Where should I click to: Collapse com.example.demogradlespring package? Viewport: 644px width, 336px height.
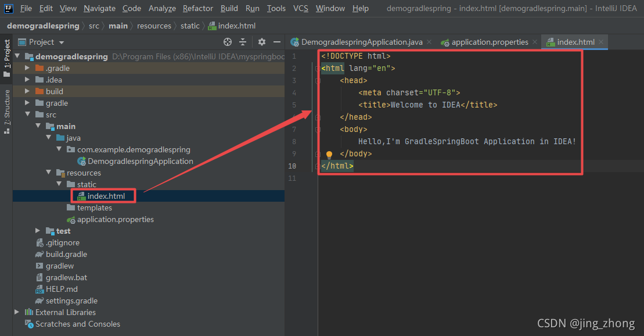tap(59, 149)
